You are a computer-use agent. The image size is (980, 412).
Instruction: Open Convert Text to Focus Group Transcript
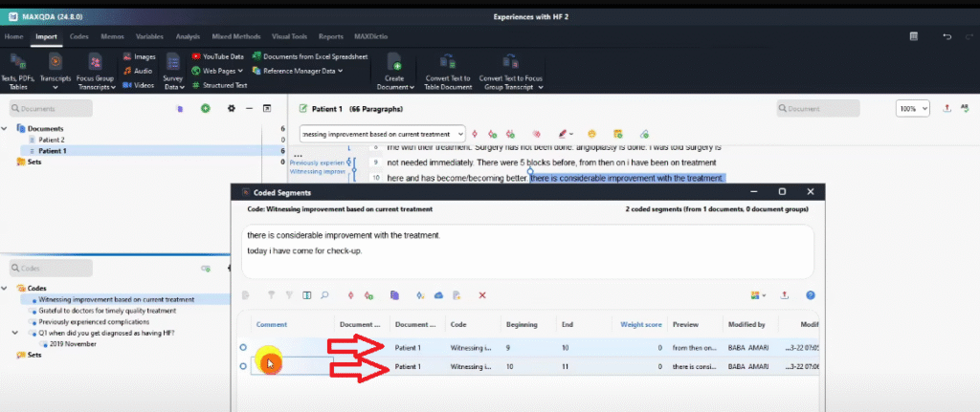tap(511, 71)
